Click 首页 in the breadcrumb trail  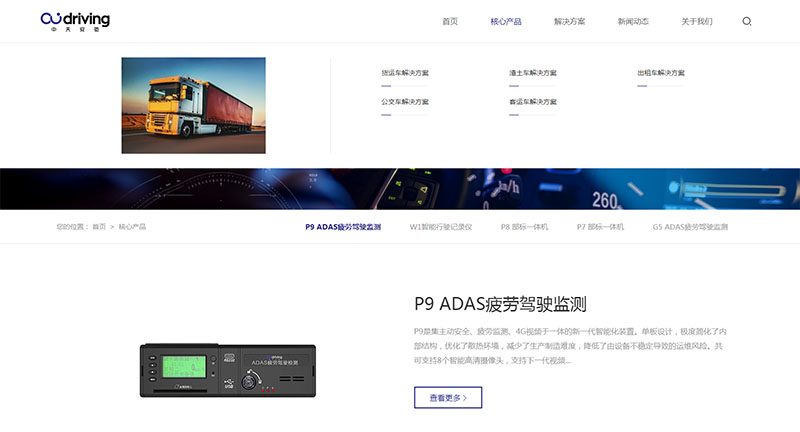(x=99, y=227)
